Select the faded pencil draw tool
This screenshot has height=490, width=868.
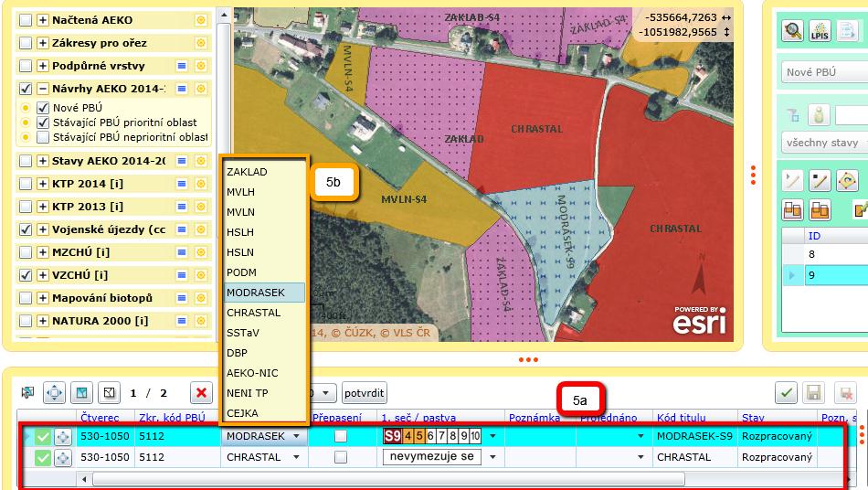coord(793,180)
